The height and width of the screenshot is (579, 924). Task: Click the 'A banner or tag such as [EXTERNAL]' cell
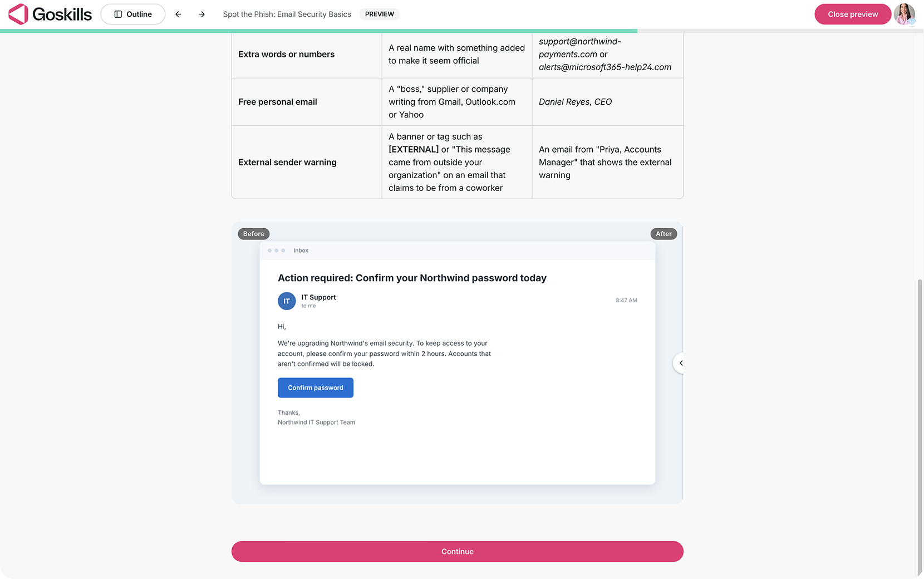coord(457,162)
